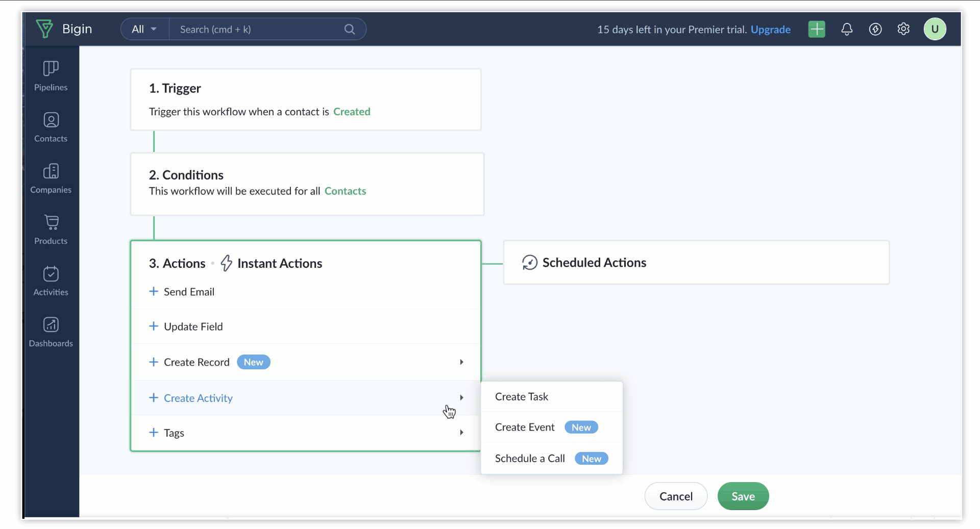Click the Created trigger link
Screen dimensions: 980x529
tap(352, 111)
